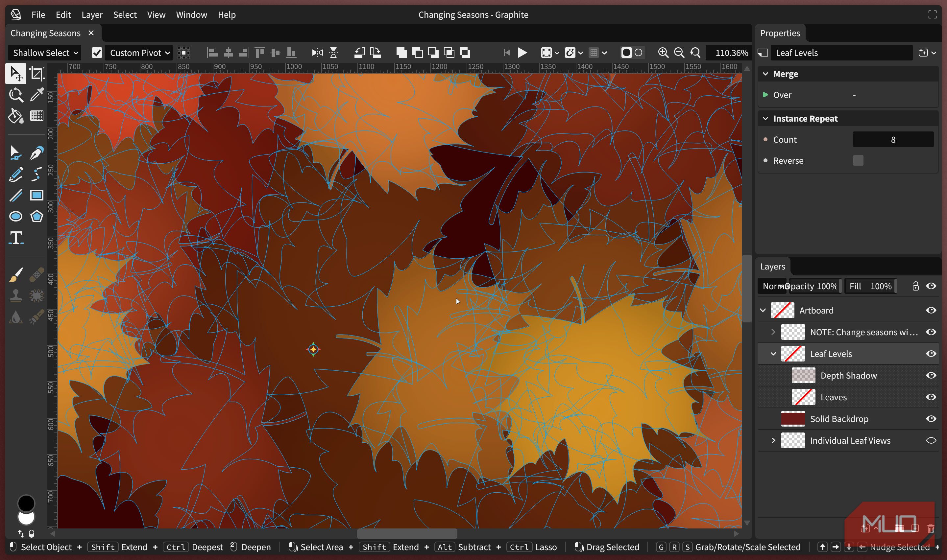Select the Gradient tool
Screen dimensions: 947x560
36,116
